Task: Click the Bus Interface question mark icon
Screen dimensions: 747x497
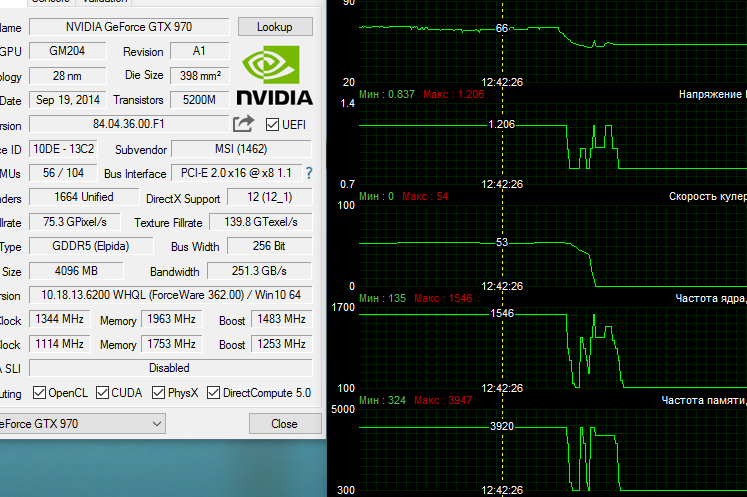Action: pos(309,173)
